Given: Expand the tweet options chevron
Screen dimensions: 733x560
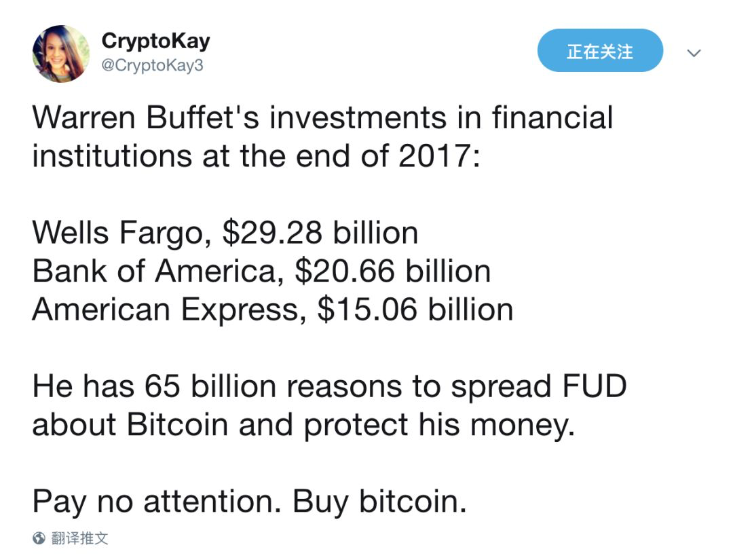Looking at the screenshot, I should point(694,53).
